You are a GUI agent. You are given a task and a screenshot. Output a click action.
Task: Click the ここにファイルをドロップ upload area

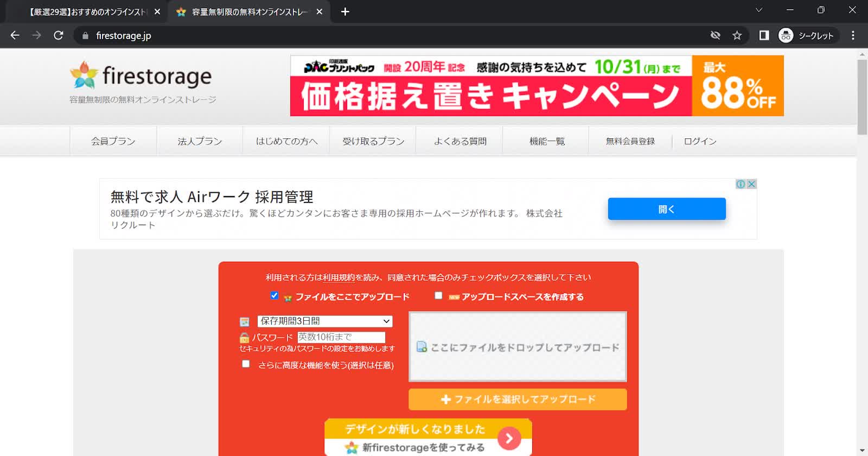tap(518, 346)
